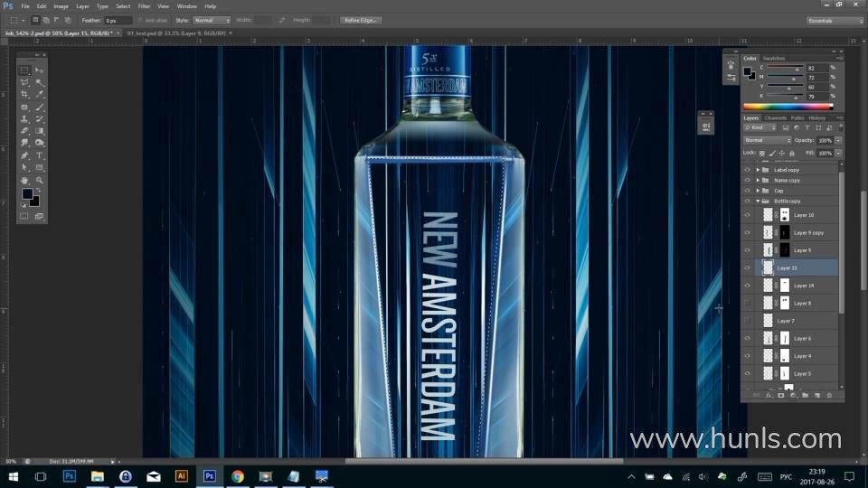The height and width of the screenshot is (488, 868).
Task: Toggle Quick Mask mode in toolbox
Action: (x=24, y=216)
